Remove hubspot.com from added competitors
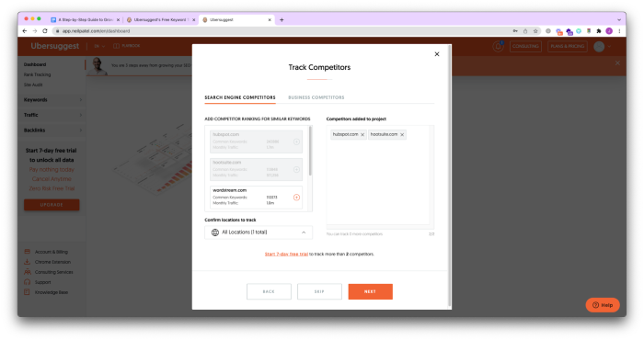The width and height of the screenshot is (644, 340). [x=362, y=134]
